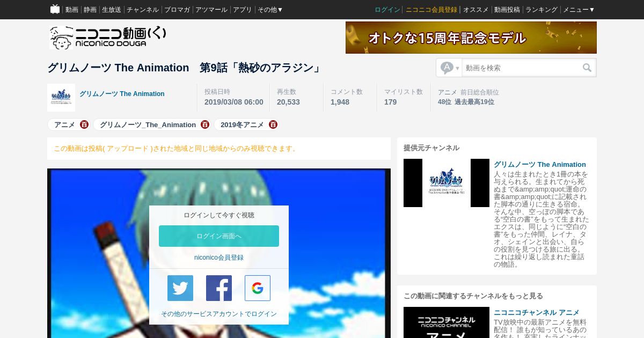The height and width of the screenshot is (338, 644).
Task: Click ニコニコ会員登録 in the top bar
Action: (x=431, y=10)
